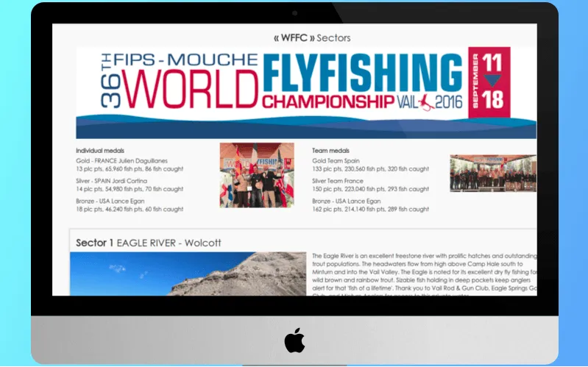Click the 14 plc pts, 54,980 fish pts stats
The width and height of the screenshot is (588, 367).
click(x=130, y=189)
